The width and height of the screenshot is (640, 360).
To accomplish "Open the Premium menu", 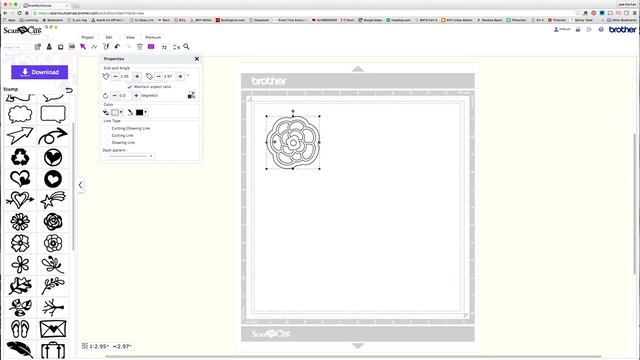I will [153, 37].
